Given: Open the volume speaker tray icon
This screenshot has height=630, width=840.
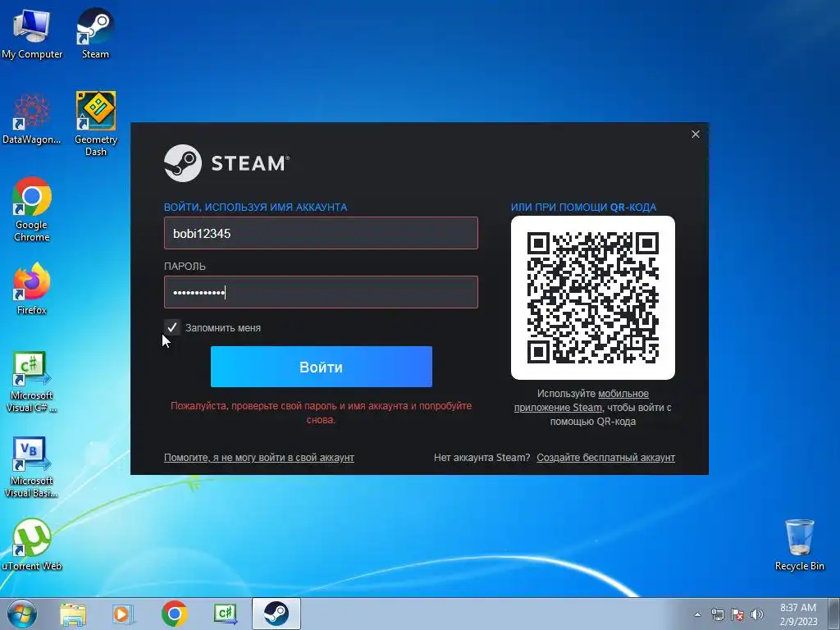Looking at the screenshot, I should coord(757,614).
